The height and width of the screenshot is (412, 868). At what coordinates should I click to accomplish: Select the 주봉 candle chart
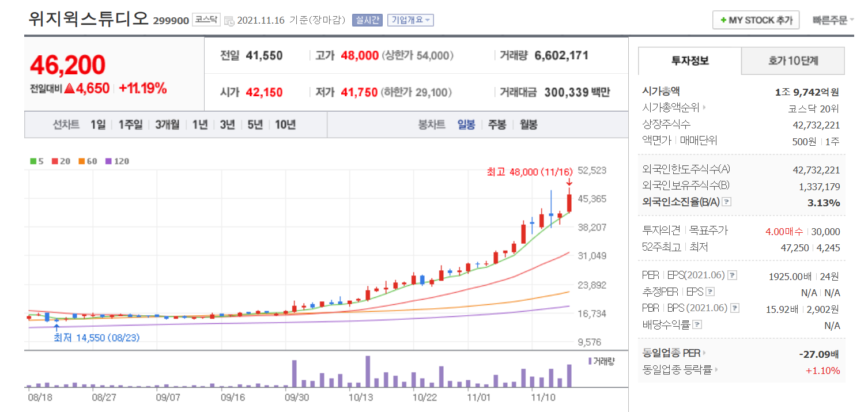[497, 124]
